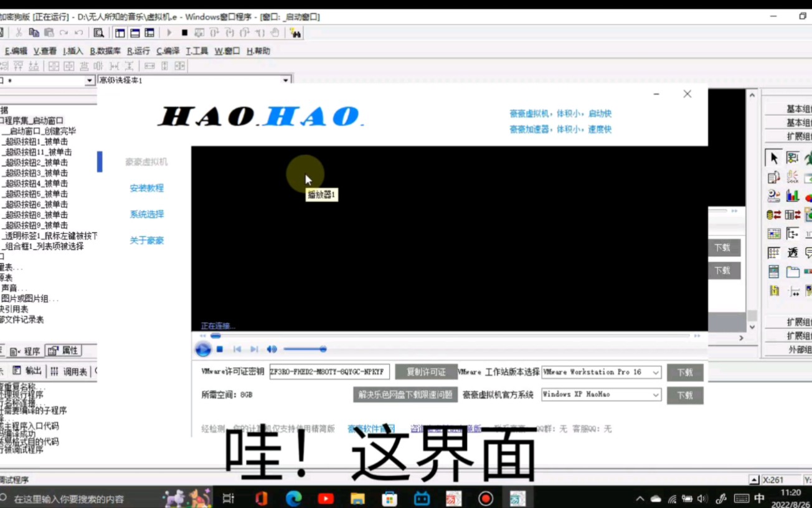Image resolution: width=812 pixels, height=508 pixels.
Task: Click the VMware license key field
Action: tap(329, 372)
